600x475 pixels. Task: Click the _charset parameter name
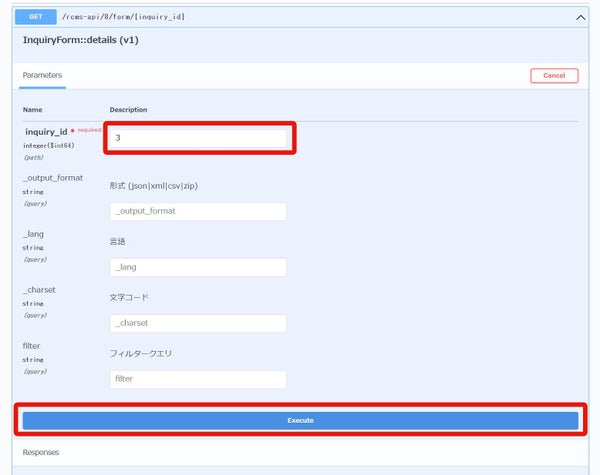coord(39,290)
